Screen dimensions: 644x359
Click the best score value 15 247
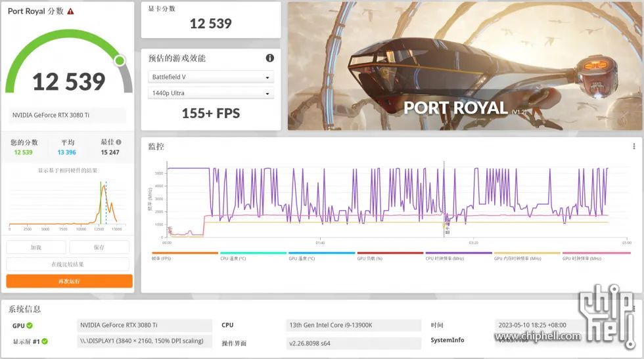click(x=110, y=152)
